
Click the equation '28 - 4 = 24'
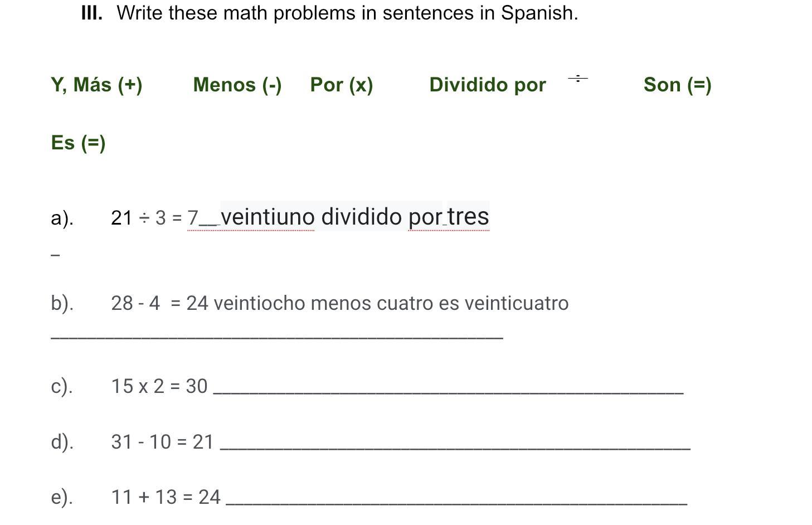pyautogui.click(x=159, y=303)
